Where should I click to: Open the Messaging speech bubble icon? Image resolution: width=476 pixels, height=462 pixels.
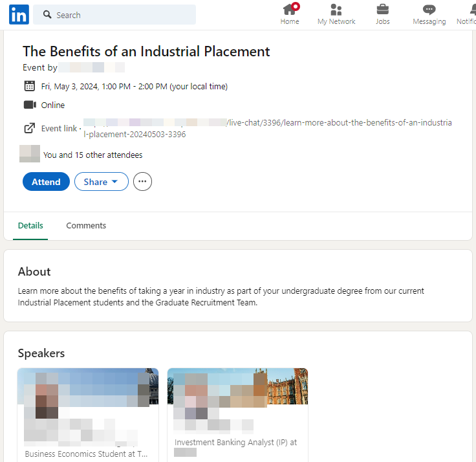[x=429, y=10]
